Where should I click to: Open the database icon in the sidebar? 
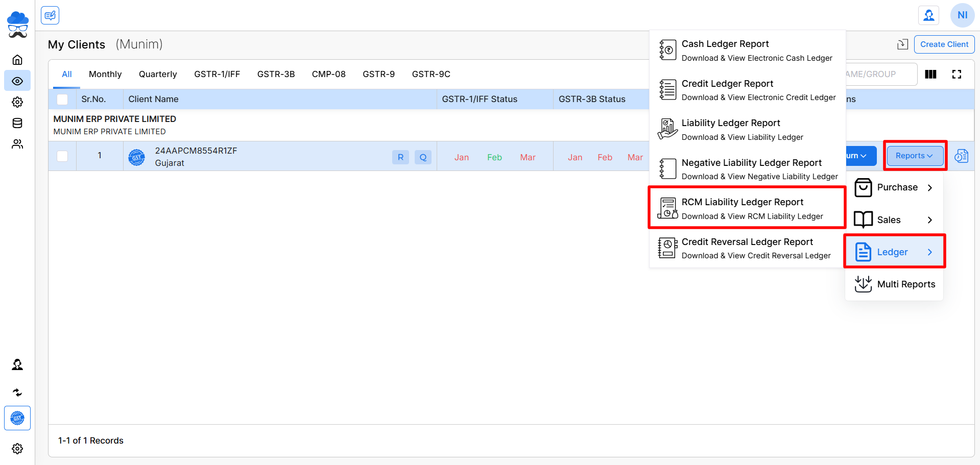17,123
